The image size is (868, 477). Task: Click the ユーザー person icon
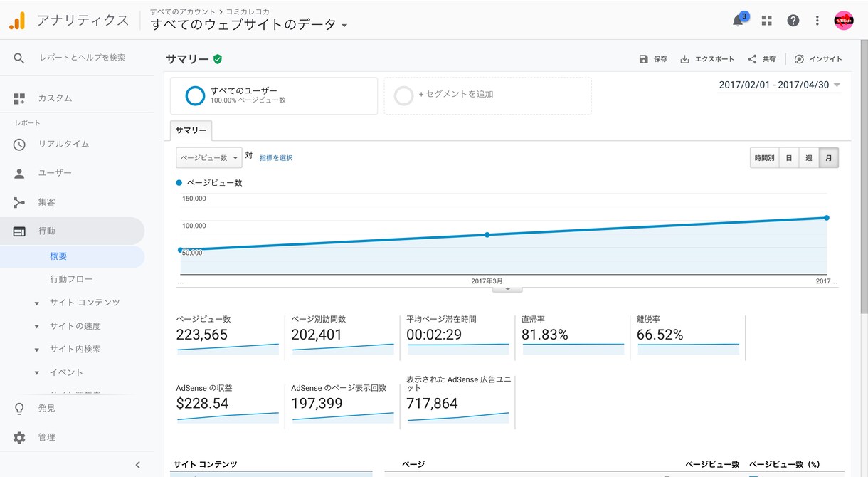(19, 173)
